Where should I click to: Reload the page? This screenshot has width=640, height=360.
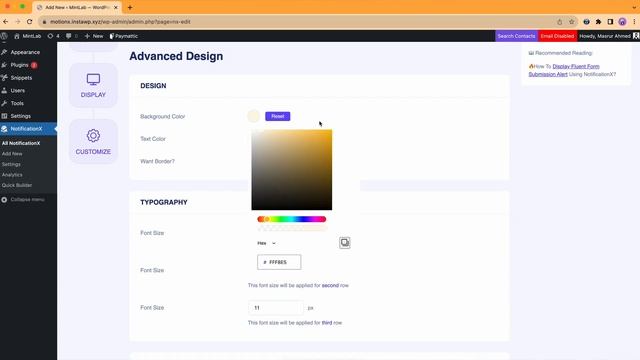(x=29, y=22)
